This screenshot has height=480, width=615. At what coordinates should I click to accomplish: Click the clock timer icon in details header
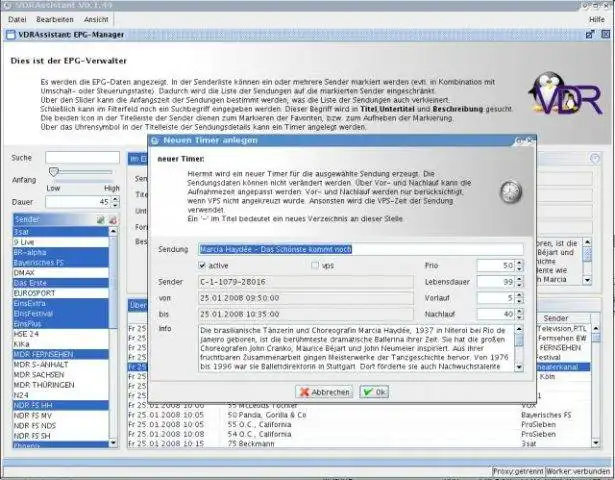(x=595, y=158)
